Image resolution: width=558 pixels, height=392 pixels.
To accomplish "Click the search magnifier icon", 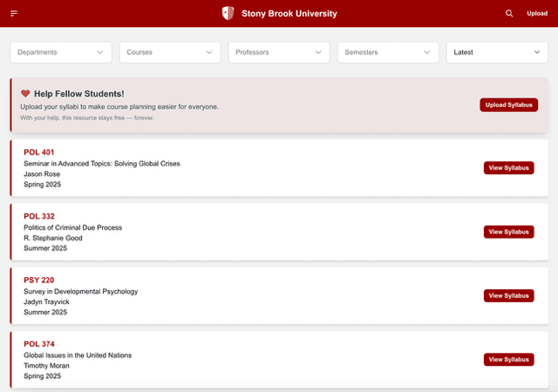I will [x=509, y=14].
